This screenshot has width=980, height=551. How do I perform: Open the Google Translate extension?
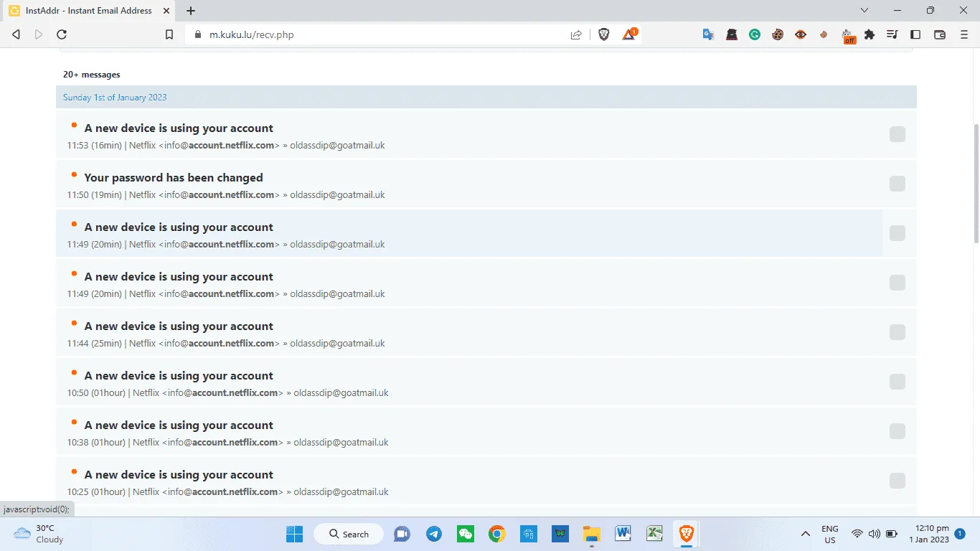click(708, 34)
